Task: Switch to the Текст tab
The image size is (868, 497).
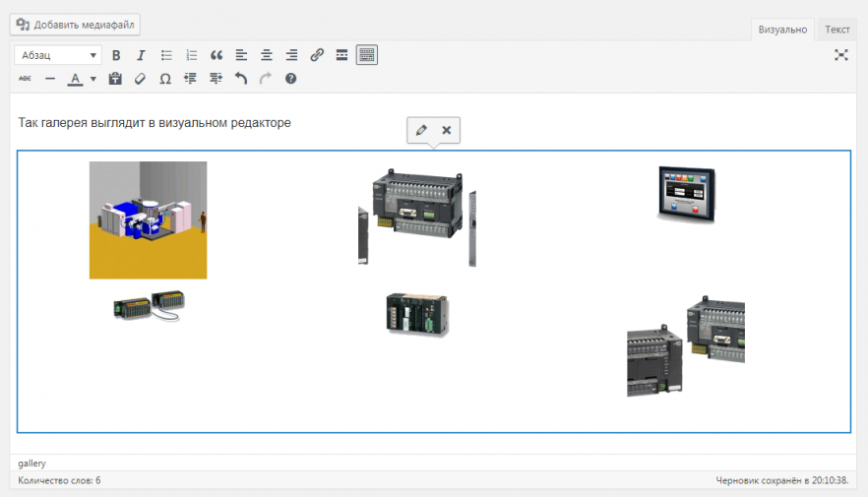Action: tap(837, 30)
